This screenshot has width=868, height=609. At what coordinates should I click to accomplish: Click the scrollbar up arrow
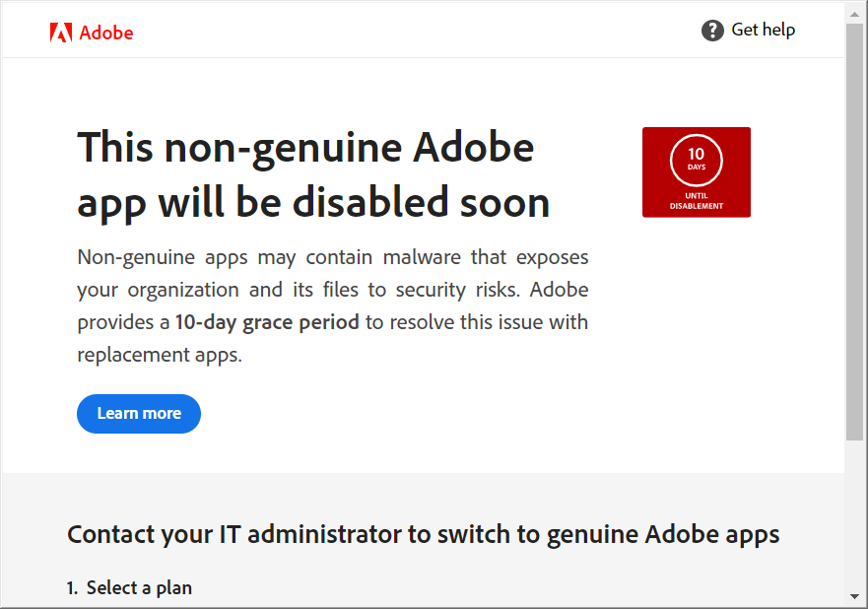(854, 11)
